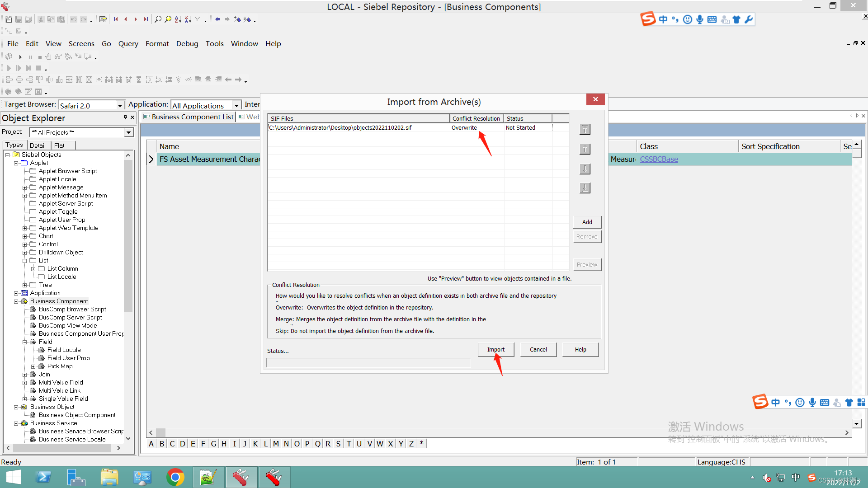The width and height of the screenshot is (868, 488).
Task: Open the Project filter dropdown
Action: (x=128, y=132)
